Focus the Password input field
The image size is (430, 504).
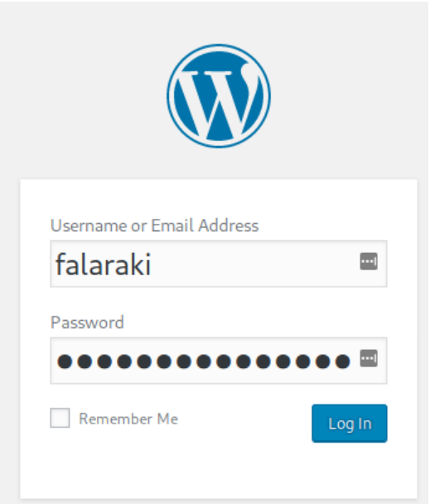coord(219,361)
